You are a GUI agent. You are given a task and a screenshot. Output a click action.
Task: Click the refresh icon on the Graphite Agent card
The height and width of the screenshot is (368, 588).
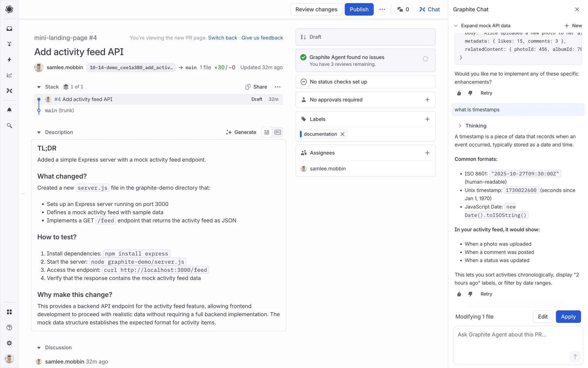(x=425, y=59)
